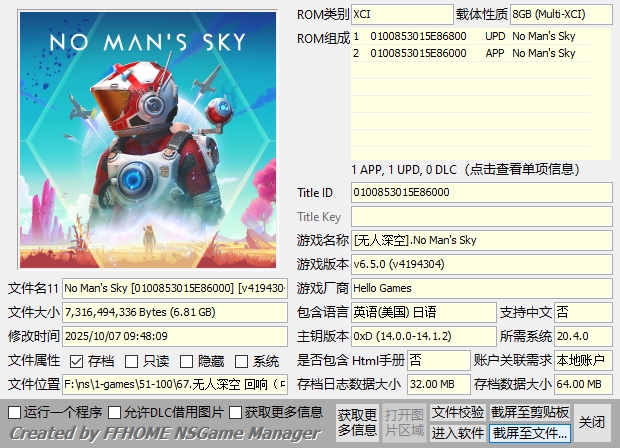Click 截屏至文件... button
The width and height of the screenshot is (620, 448).
(x=530, y=433)
